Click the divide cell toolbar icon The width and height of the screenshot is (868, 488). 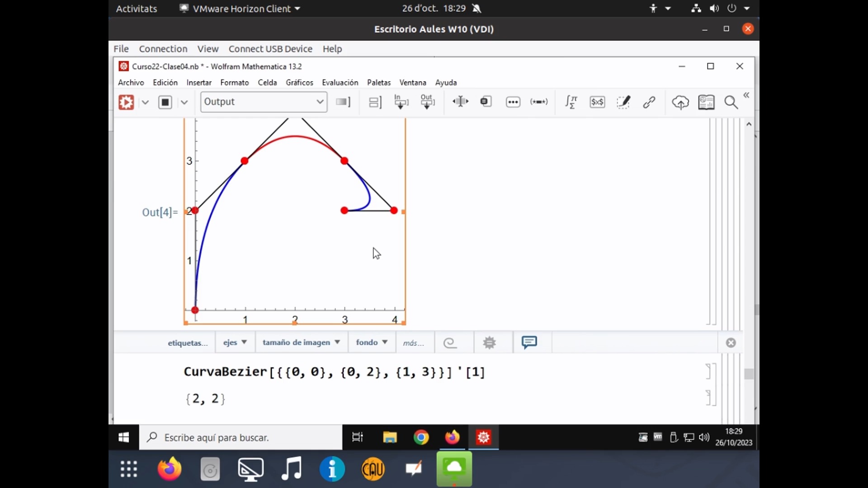[x=460, y=102]
